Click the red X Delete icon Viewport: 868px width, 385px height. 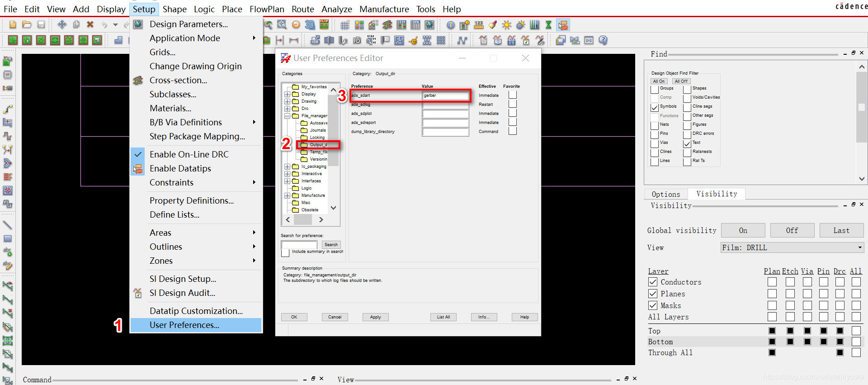coord(90,25)
